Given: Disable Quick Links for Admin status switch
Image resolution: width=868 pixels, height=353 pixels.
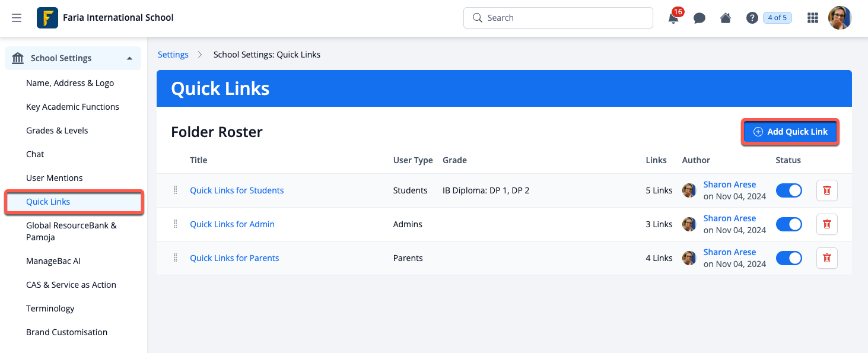Looking at the screenshot, I should [x=788, y=224].
